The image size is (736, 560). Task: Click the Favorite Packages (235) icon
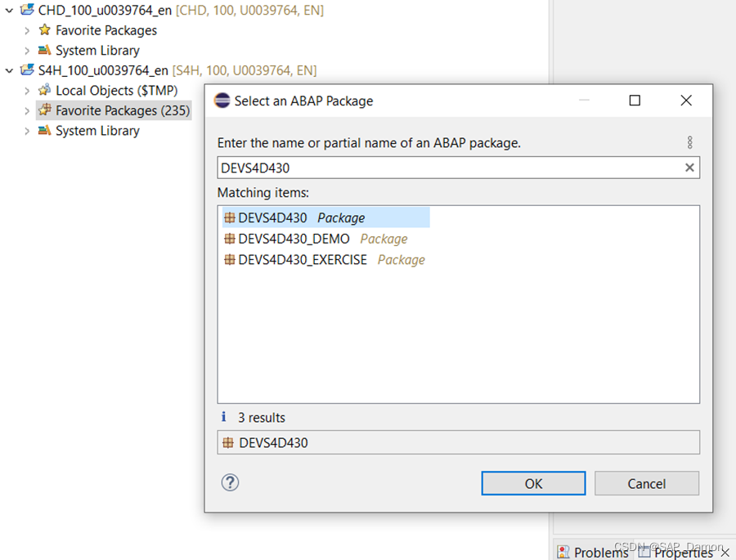(45, 110)
